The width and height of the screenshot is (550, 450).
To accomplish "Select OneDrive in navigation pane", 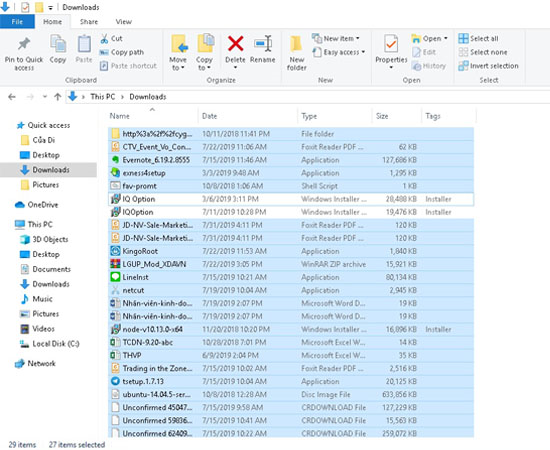I will [x=36, y=205].
